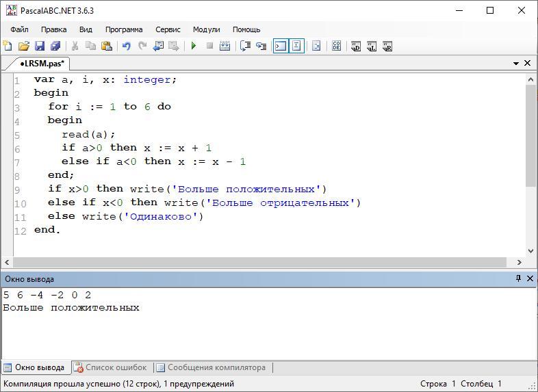Paste from clipboard using the toolbar icon
Screen dimensions: 538x392
click(107, 46)
